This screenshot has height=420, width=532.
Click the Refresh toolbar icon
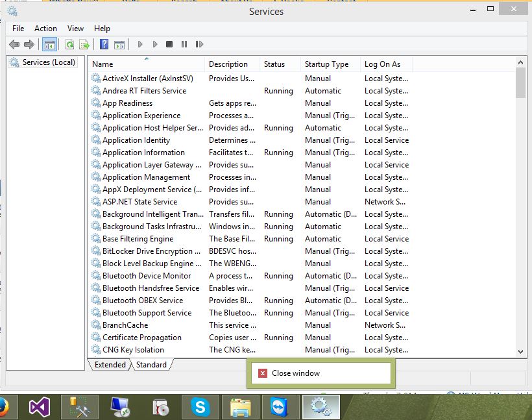pos(69,44)
